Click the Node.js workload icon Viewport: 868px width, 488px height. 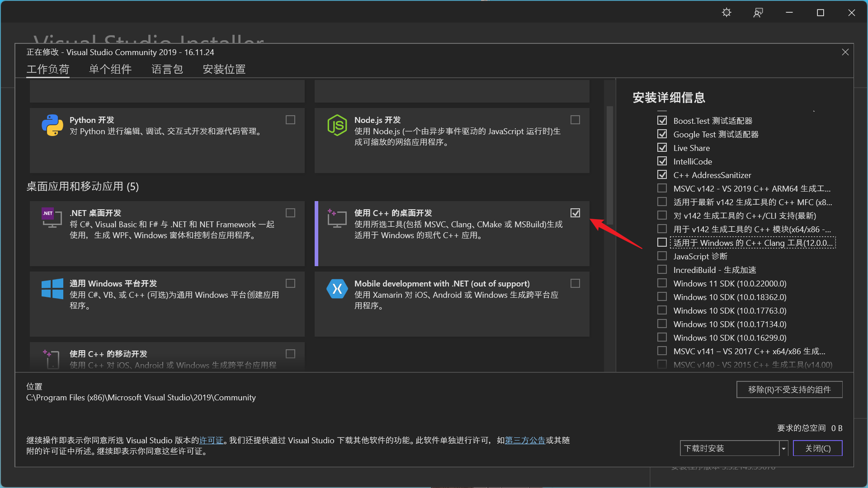337,125
